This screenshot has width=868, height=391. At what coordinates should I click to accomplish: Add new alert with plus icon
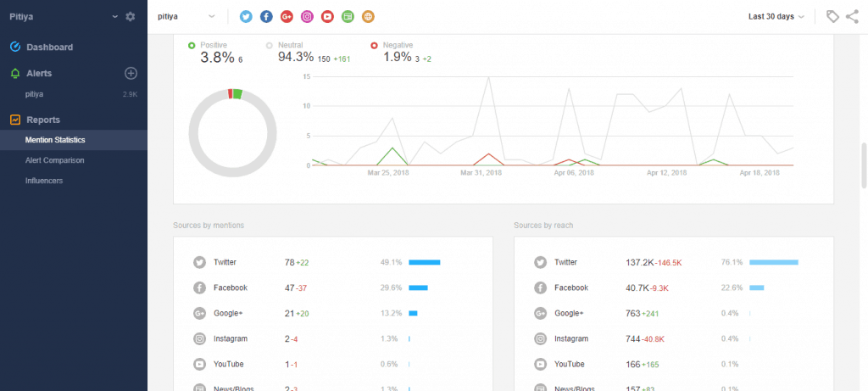[131, 73]
